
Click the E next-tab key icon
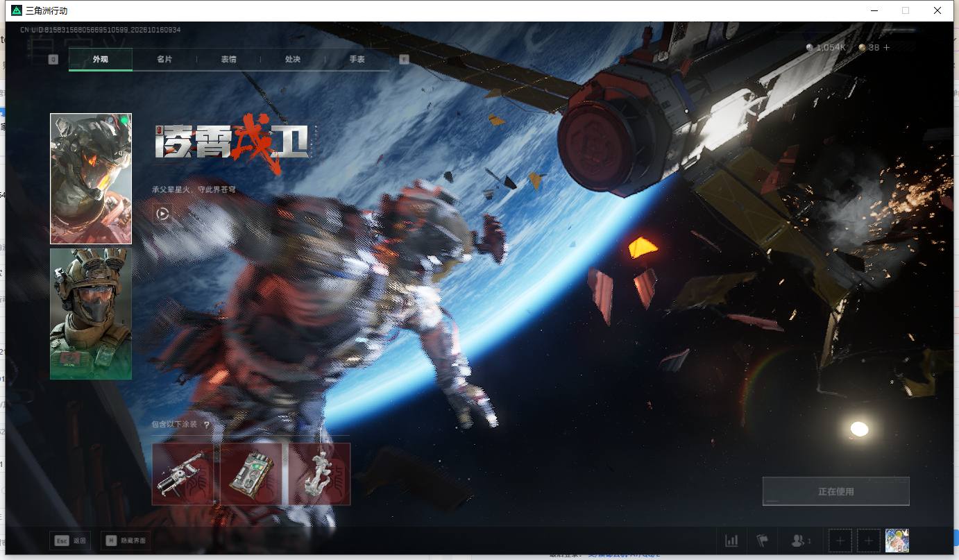click(x=405, y=60)
